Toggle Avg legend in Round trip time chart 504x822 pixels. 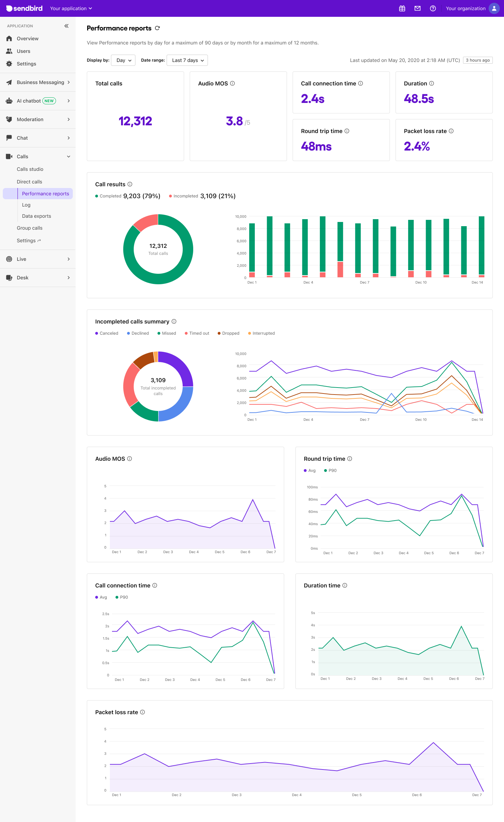310,471
